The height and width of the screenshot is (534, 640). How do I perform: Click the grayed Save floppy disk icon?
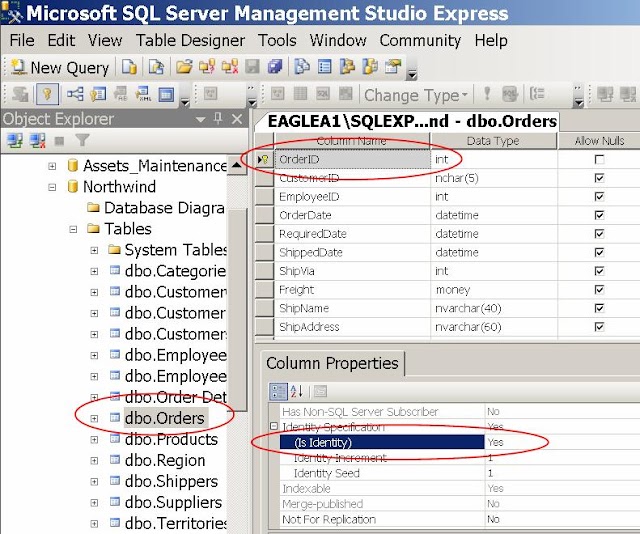(252, 67)
